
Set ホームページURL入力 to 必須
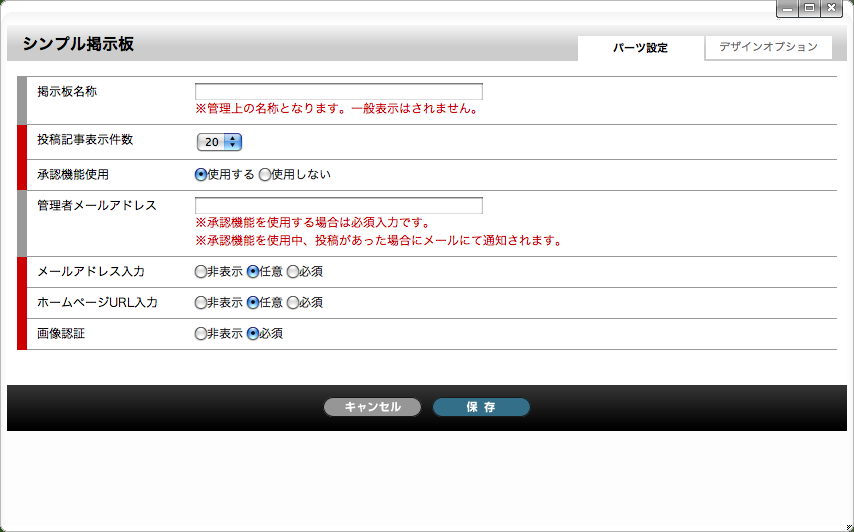[x=293, y=303]
